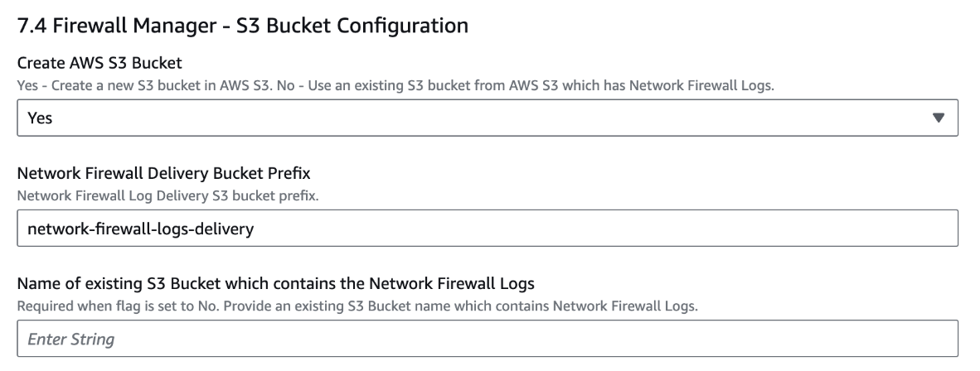This screenshot has width=980, height=371.
Task: Click the dropdown arrow triangle icon
Action: [939, 118]
